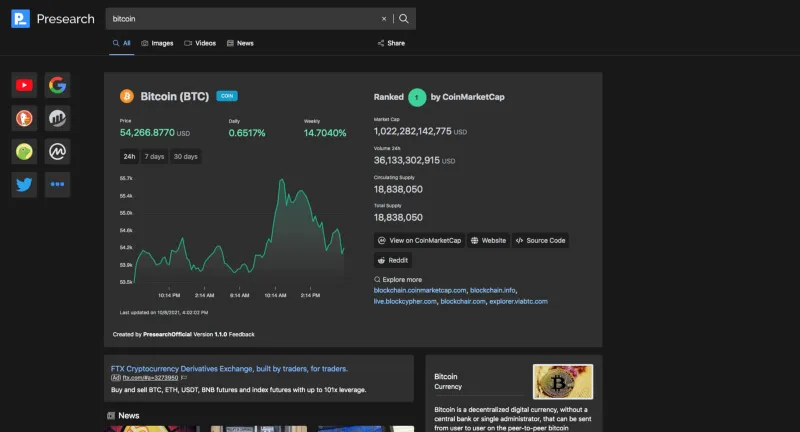Click market cap value 1,022,282,142,775
Image resolution: width=800 pixels, height=432 pixels.
pyautogui.click(x=412, y=131)
